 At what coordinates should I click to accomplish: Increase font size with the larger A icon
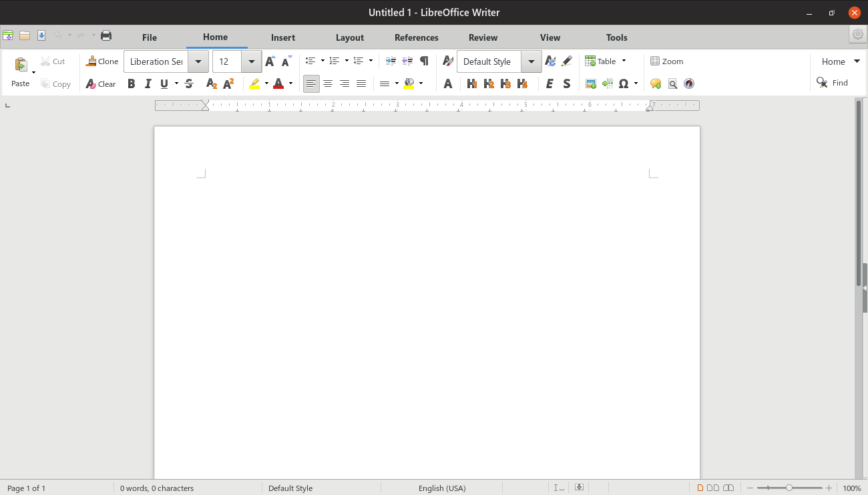coord(270,61)
